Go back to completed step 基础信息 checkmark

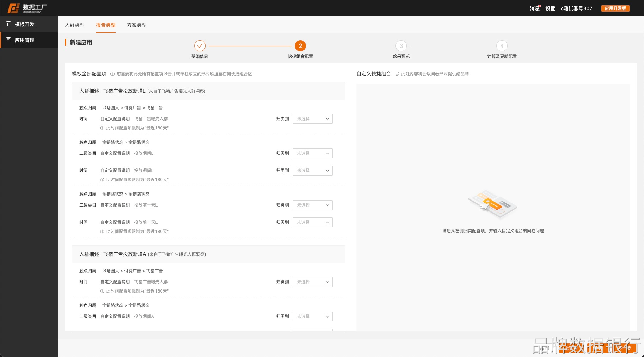(200, 46)
